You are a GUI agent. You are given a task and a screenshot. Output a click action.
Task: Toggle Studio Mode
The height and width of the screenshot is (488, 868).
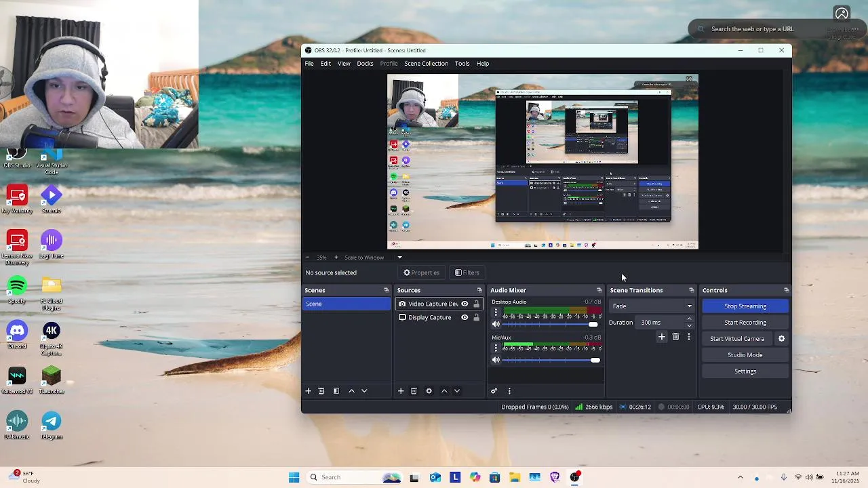[x=745, y=355]
